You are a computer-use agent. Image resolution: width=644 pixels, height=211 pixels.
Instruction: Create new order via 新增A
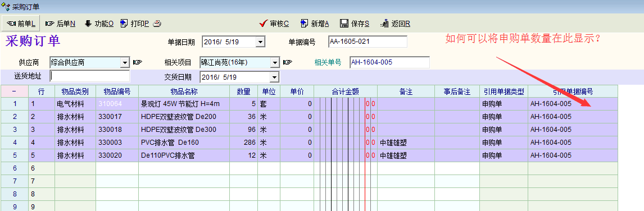(x=315, y=24)
